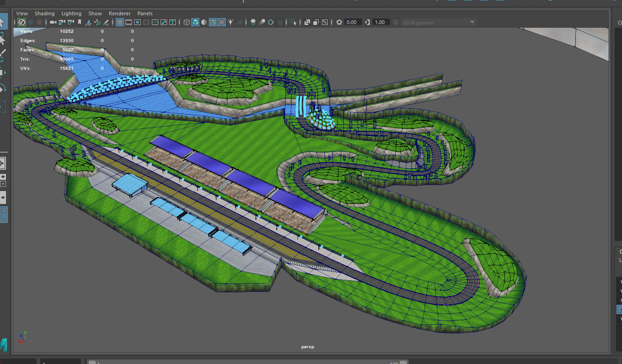The image size is (622, 364).
Task: Open the Shading menu
Action: [44, 13]
